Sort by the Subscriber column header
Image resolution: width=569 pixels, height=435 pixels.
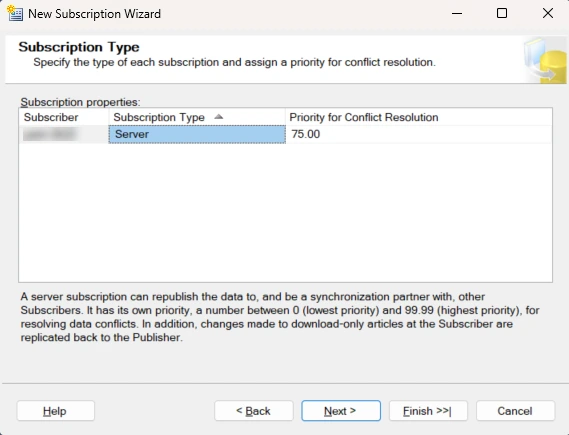tap(64, 117)
